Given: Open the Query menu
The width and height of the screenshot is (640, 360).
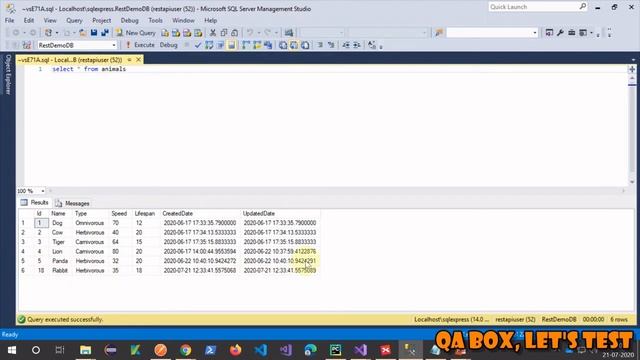Looking at the screenshot, I should [x=74, y=20].
